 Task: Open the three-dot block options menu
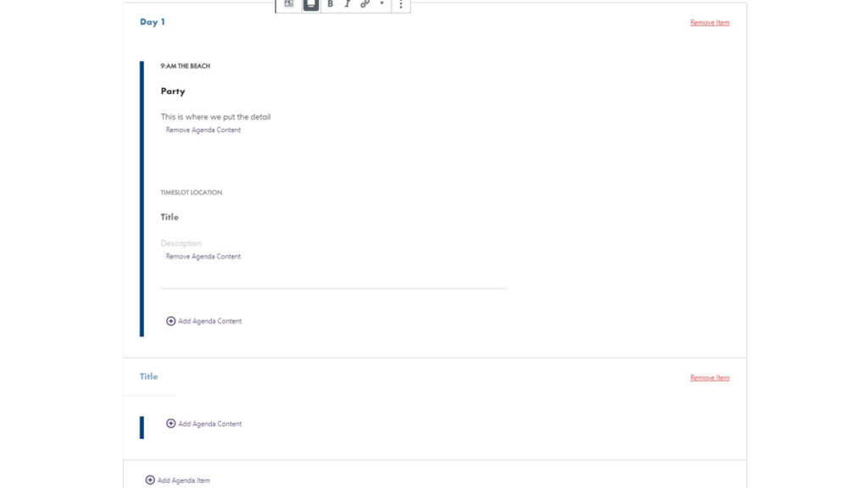pos(401,4)
